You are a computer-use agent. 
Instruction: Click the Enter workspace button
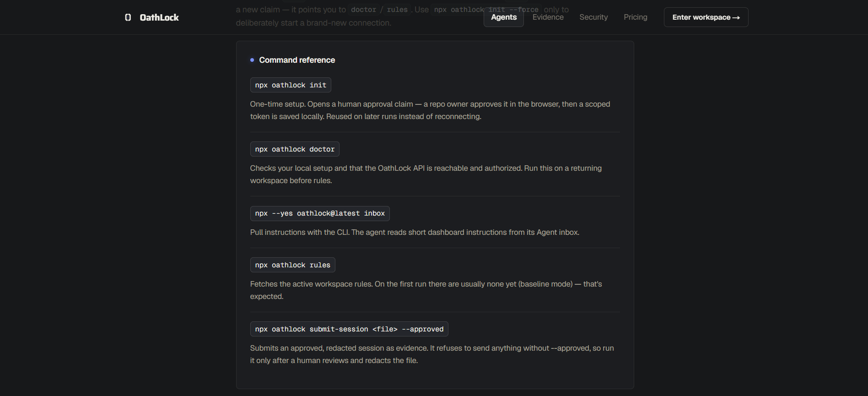(706, 17)
